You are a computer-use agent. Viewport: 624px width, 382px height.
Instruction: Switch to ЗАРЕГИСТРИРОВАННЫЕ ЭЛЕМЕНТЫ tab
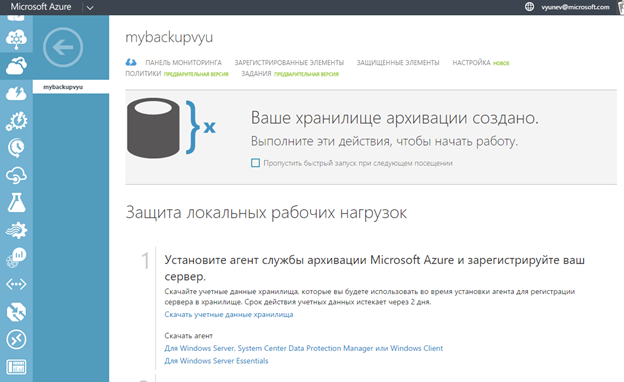coord(289,62)
